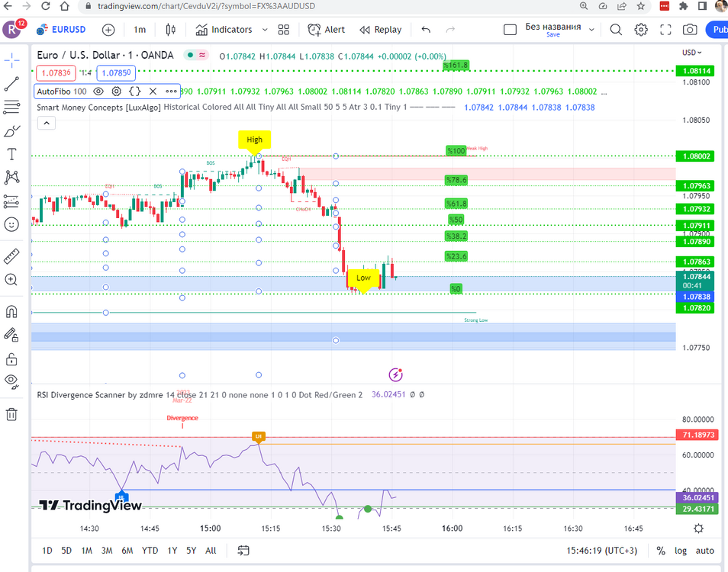Toggle percent scale mode
Screen dimensions: 728x572
click(x=661, y=551)
